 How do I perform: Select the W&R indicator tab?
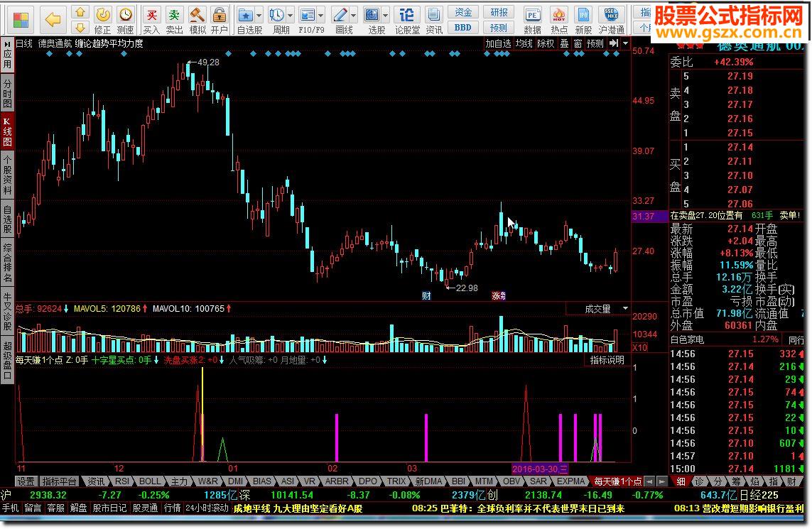(x=207, y=481)
